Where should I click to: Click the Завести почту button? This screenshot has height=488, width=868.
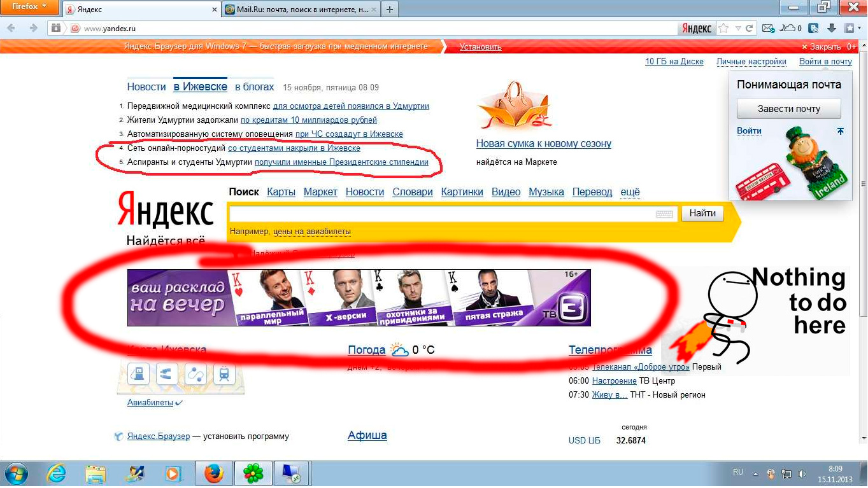click(x=788, y=109)
